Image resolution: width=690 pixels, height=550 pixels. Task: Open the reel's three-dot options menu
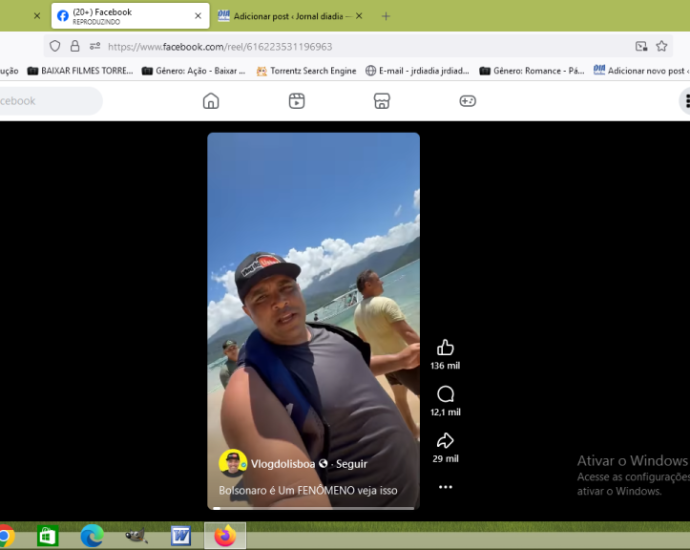point(445,487)
